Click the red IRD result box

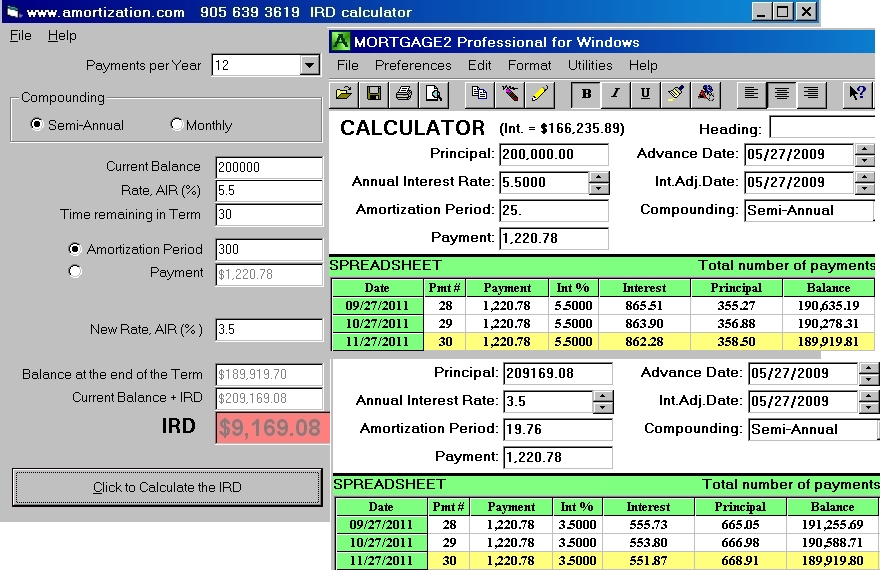(x=272, y=428)
